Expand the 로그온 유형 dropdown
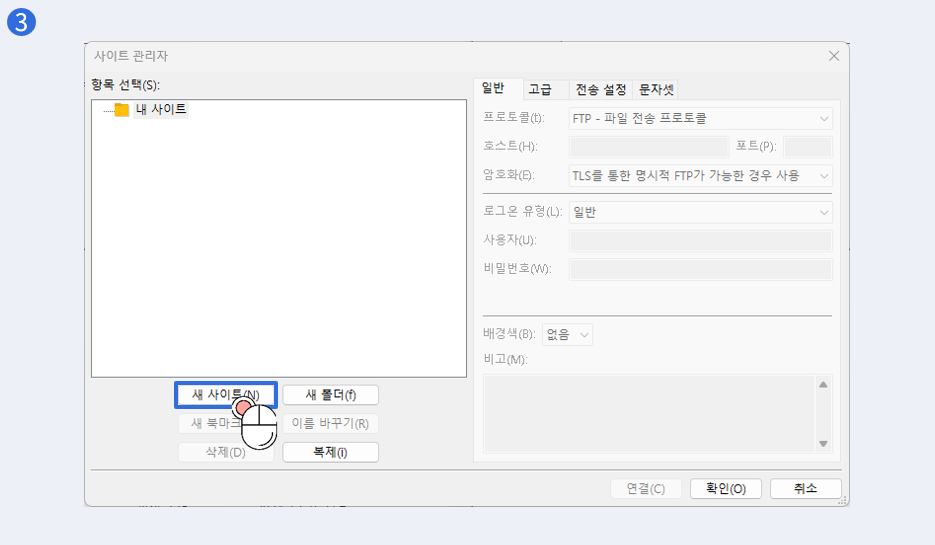Viewport: 935px width, 545px height. [x=701, y=212]
